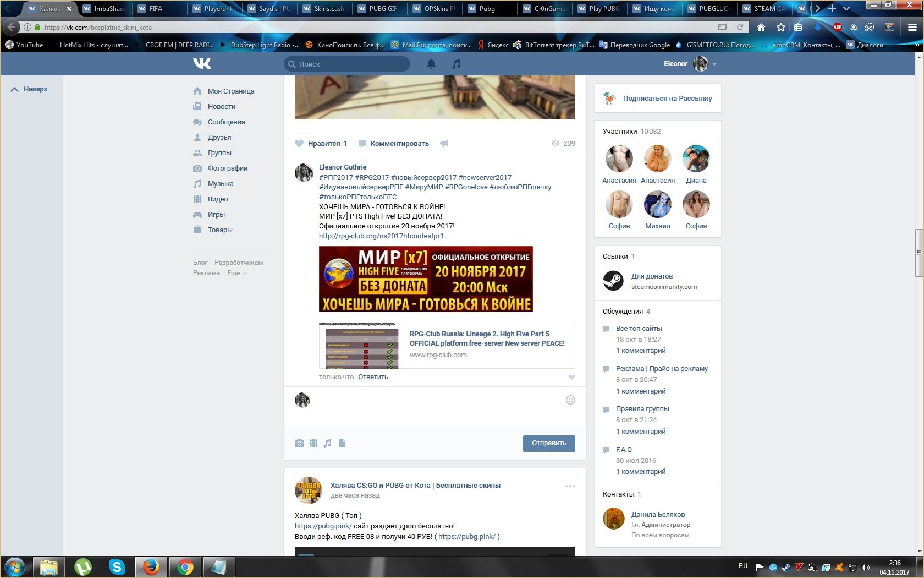Click the comment text input area
This screenshot has height=578, width=924.
coord(438,406)
